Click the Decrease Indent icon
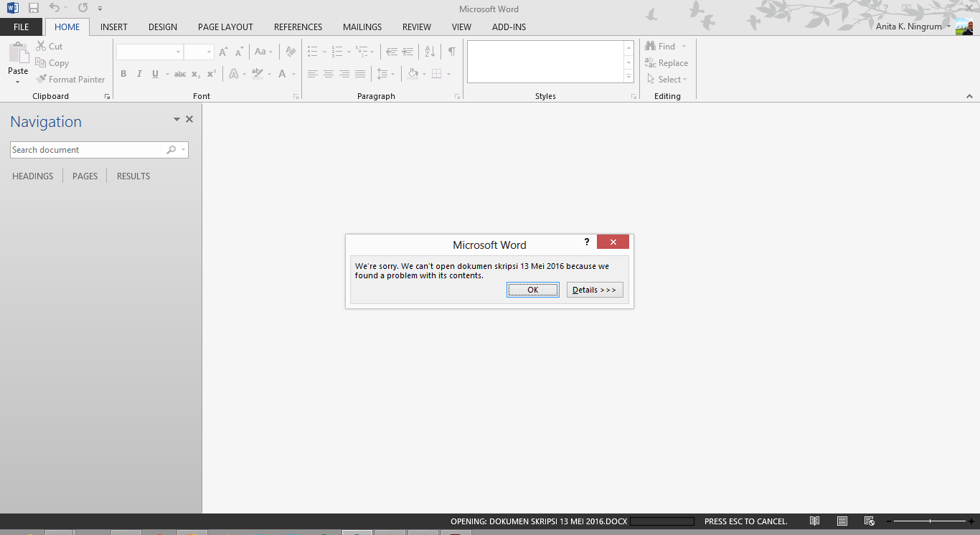Image resolution: width=980 pixels, height=535 pixels. click(x=392, y=52)
